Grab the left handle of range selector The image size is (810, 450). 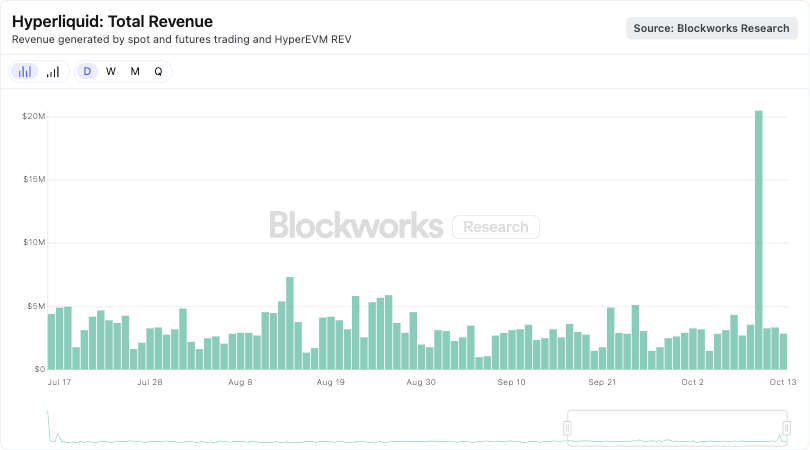pyautogui.click(x=567, y=428)
